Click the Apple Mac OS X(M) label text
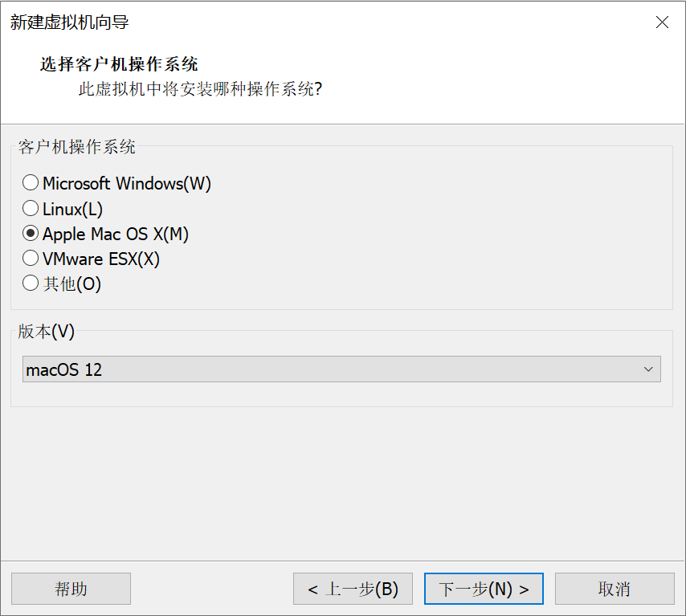The height and width of the screenshot is (616, 686). (x=116, y=234)
